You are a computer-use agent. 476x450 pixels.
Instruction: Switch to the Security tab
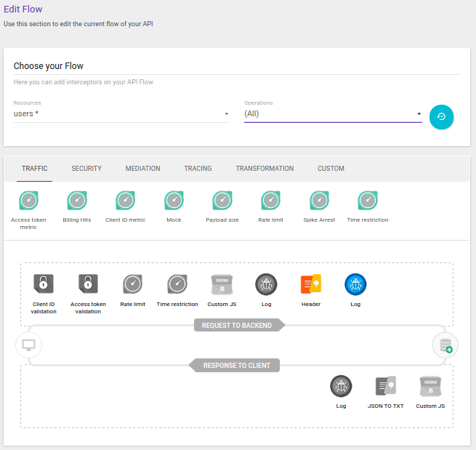click(86, 169)
